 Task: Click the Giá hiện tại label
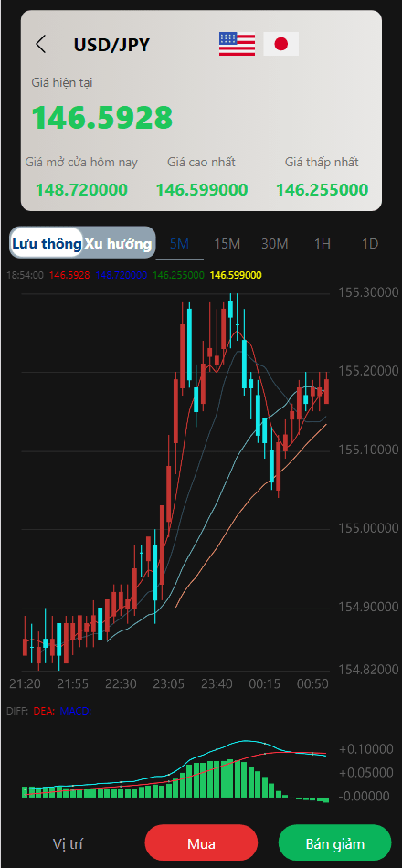click(61, 83)
